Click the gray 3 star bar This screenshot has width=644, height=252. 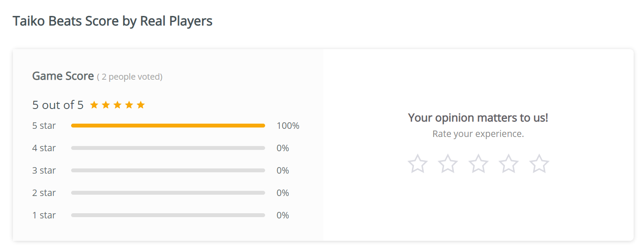click(168, 171)
